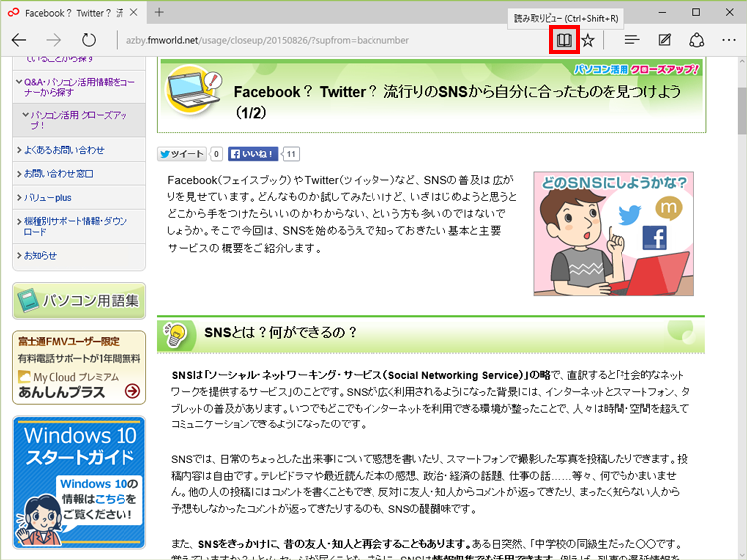Image resolution: width=747 pixels, height=560 pixels.
Task: Add page to favorites with star icon
Action: pos(589,40)
